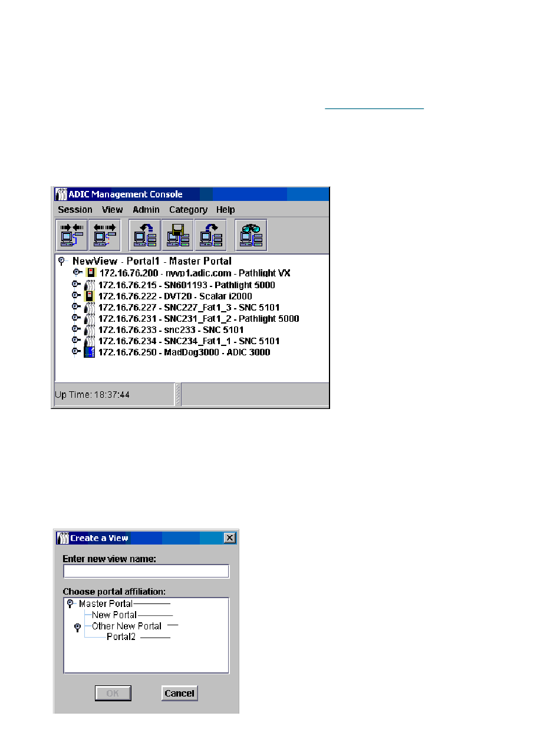The height and width of the screenshot is (739, 560).
Task: Open the Admin menu
Action: [x=146, y=210]
